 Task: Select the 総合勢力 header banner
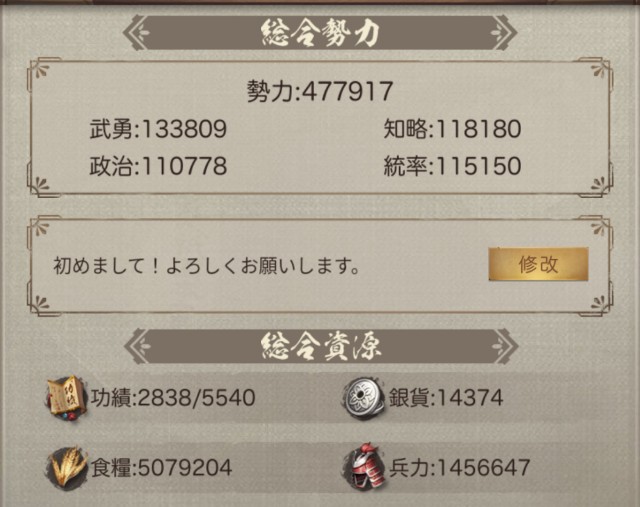tap(320, 33)
